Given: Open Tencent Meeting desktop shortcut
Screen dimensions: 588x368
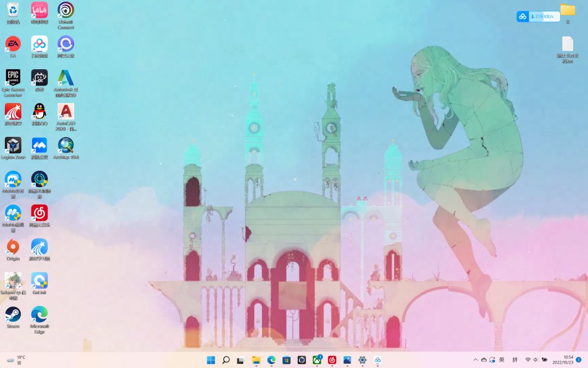Looking at the screenshot, I should pos(39,148).
